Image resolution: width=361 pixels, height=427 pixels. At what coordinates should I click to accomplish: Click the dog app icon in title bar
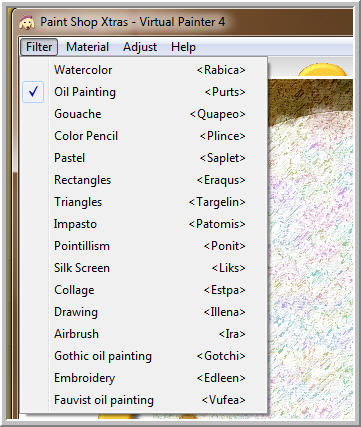[26, 22]
